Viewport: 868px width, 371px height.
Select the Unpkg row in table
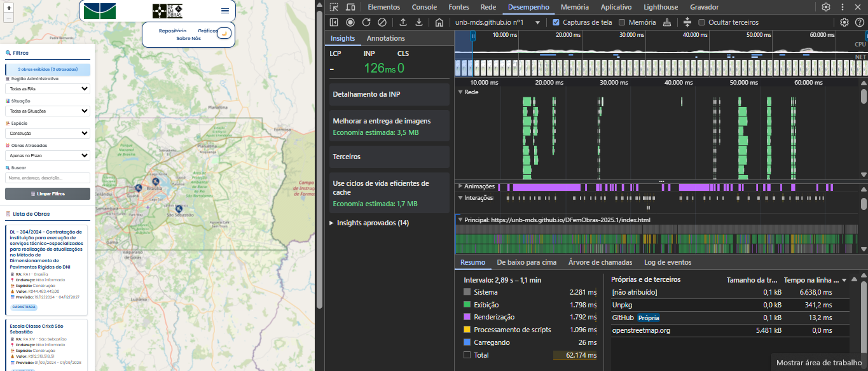click(729, 305)
